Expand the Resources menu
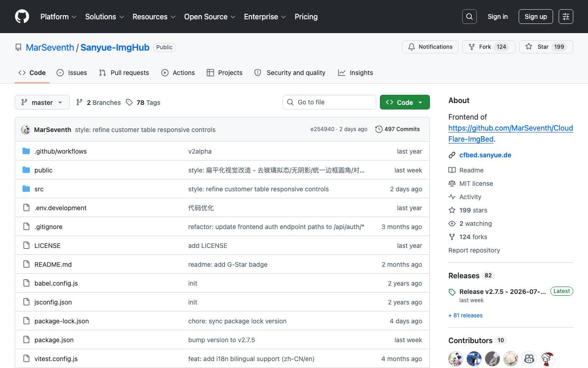This screenshot has height=368, width=588. (154, 17)
